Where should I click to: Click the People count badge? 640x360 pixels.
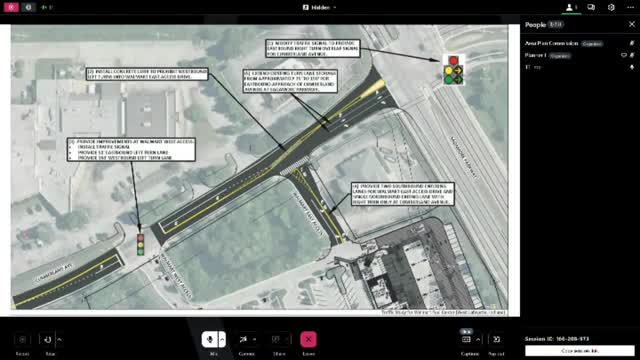click(x=556, y=24)
